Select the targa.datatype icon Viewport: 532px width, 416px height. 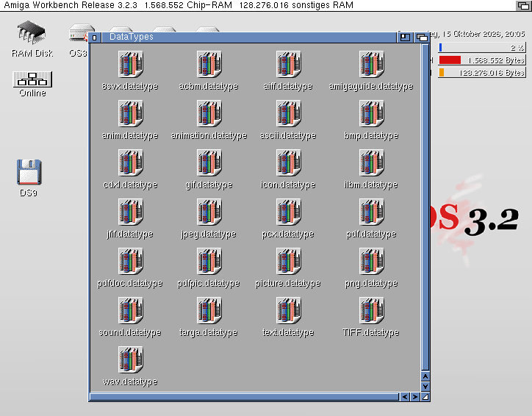coord(209,309)
